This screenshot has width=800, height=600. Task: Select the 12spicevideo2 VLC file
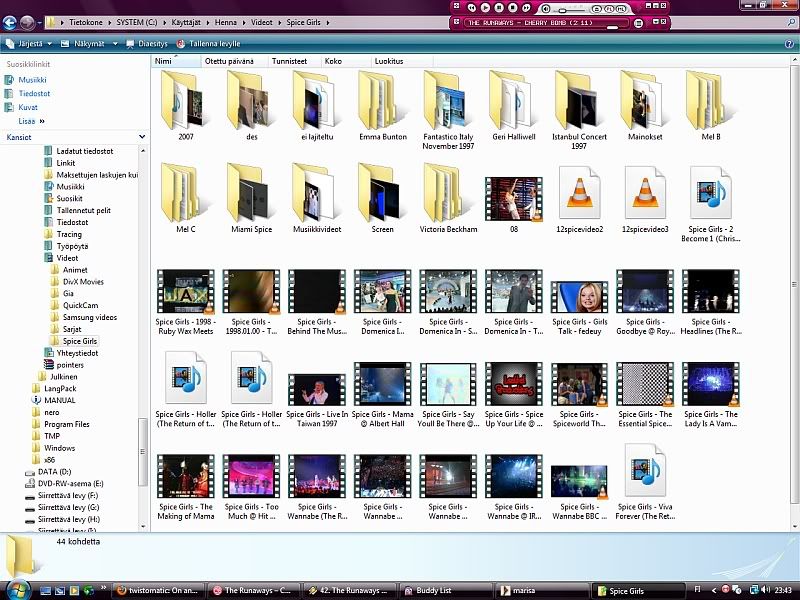coord(580,199)
